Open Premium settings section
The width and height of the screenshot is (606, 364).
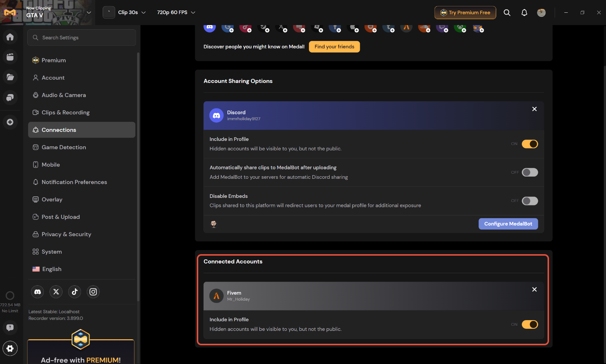tap(82, 60)
